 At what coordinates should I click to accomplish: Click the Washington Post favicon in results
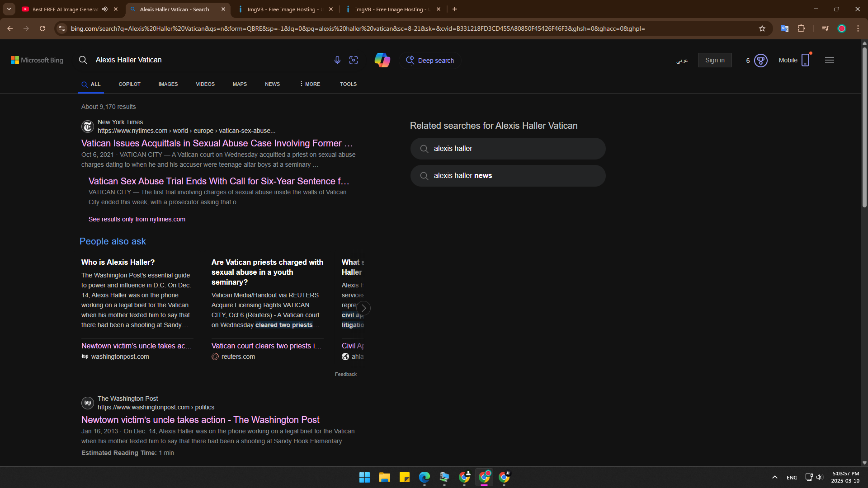coord(88,403)
